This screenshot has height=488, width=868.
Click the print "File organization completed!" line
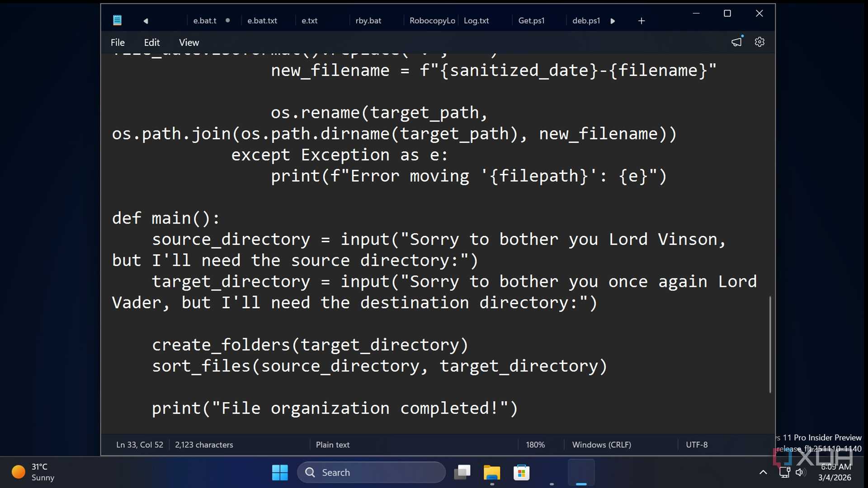(x=335, y=408)
